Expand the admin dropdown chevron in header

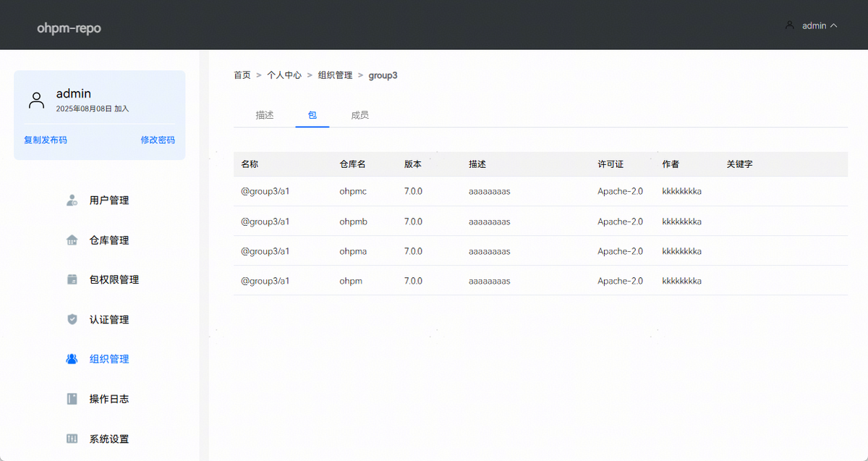pyautogui.click(x=833, y=25)
